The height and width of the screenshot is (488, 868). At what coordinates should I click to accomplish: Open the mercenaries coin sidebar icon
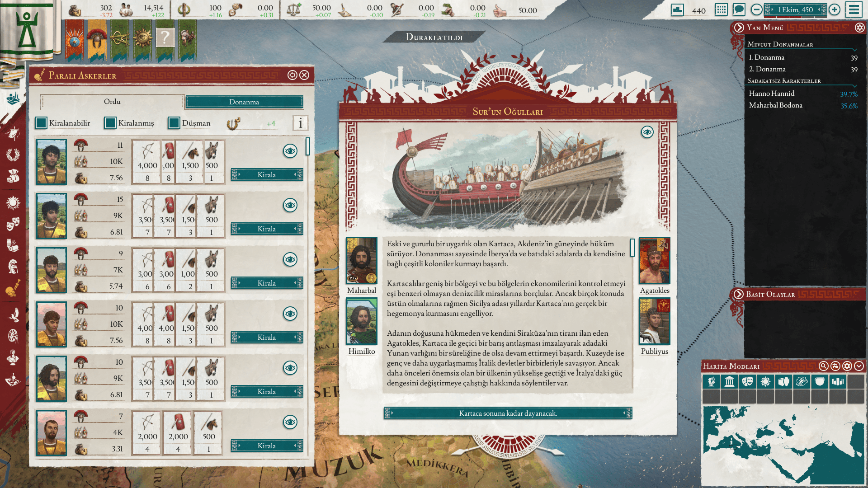click(13, 288)
